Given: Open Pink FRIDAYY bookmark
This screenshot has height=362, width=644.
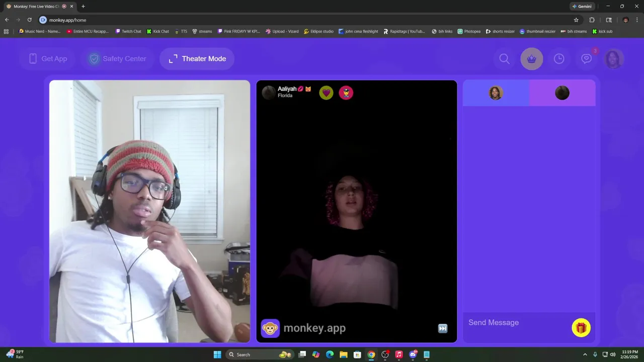Looking at the screenshot, I should (238, 31).
